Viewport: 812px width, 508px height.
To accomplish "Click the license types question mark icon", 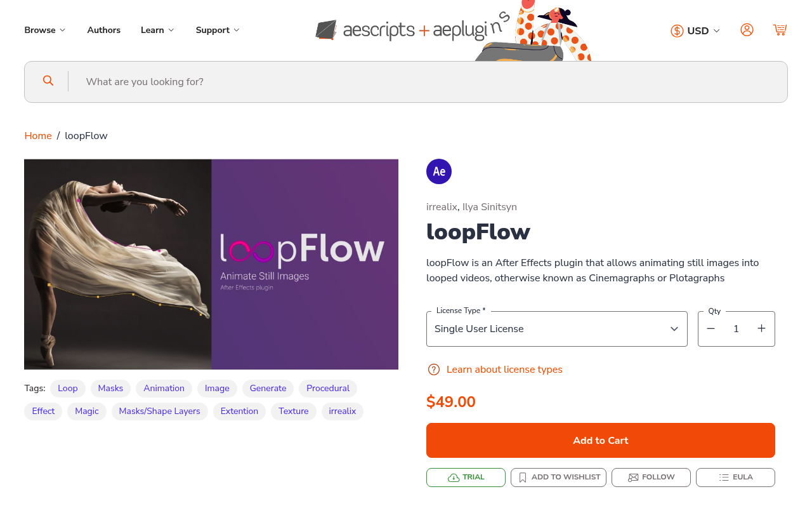I will (433, 370).
